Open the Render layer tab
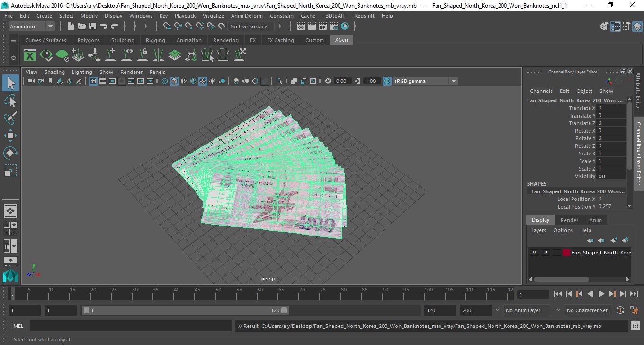 click(x=569, y=220)
